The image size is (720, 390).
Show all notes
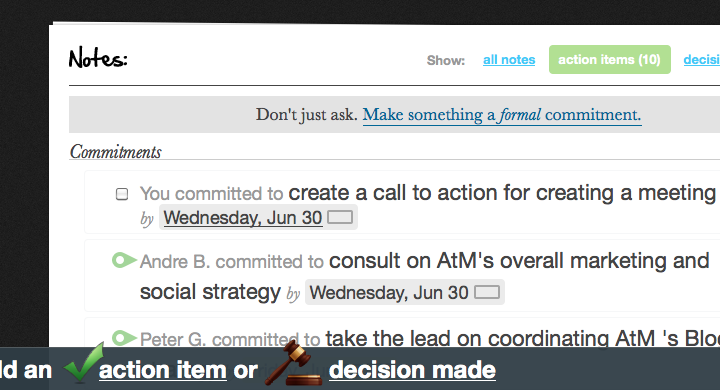click(509, 60)
